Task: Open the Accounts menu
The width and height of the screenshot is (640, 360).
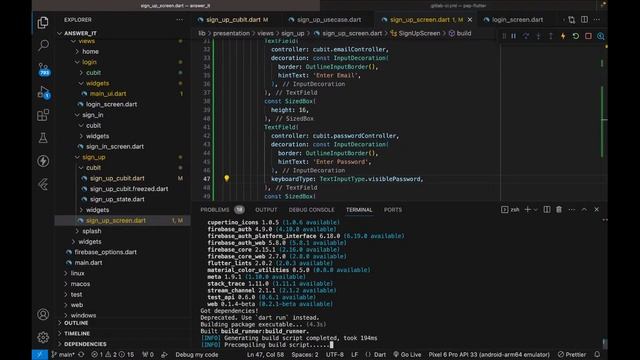Action: 43,314
